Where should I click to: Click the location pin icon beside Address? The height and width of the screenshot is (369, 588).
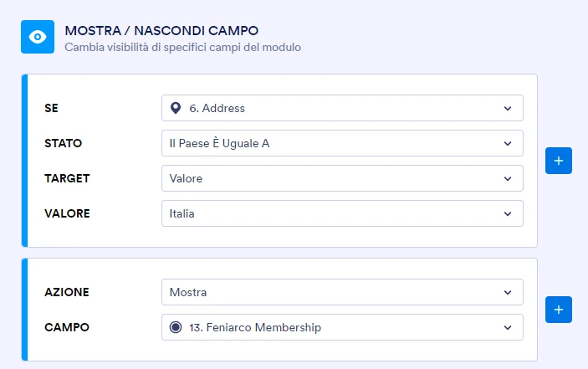176,108
